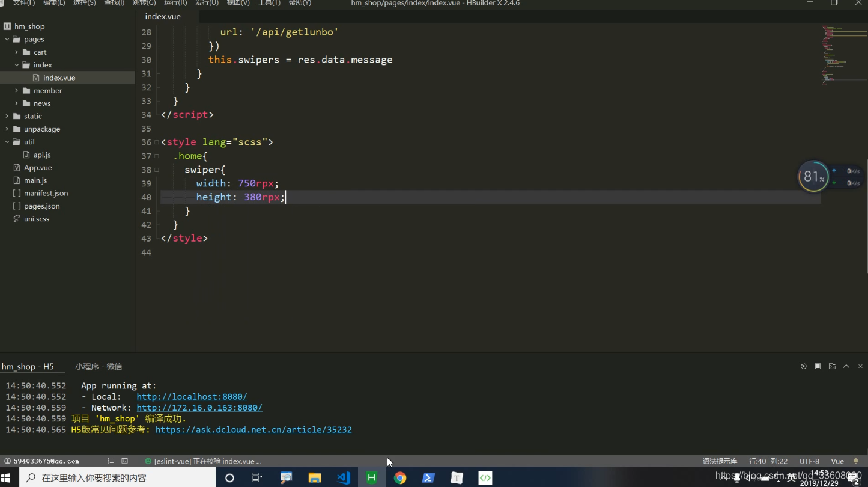Open notifications via the bell icon
Image resolution: width=868 pixels, height=487 pixels.
coord(856,461)
